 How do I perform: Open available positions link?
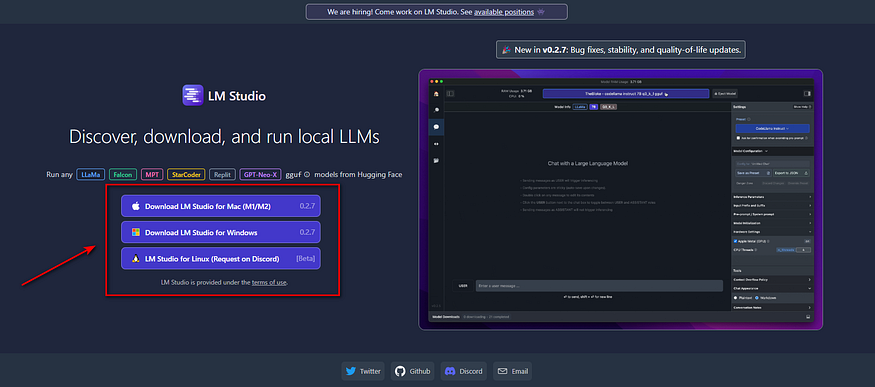504,12
